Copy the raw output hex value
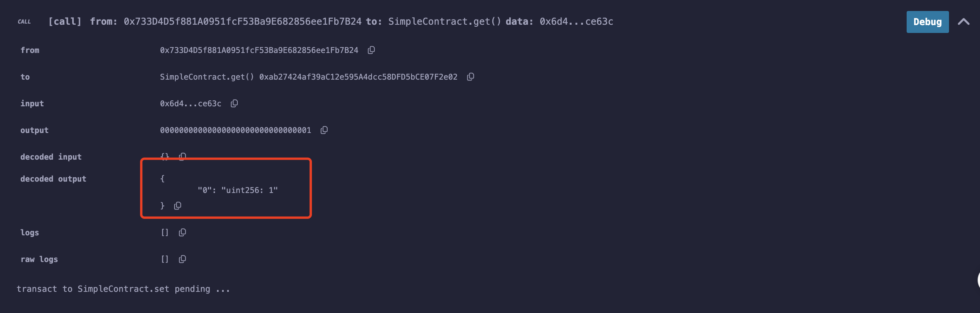Viewport: 980px width, 313px height. point(324,130)
